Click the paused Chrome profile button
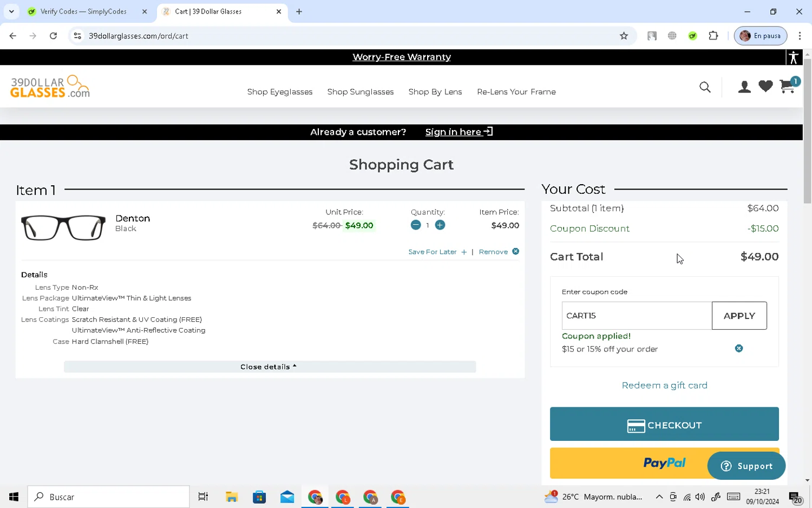The width and height of the screenshot is (812, 508). [x=760, y=36]
